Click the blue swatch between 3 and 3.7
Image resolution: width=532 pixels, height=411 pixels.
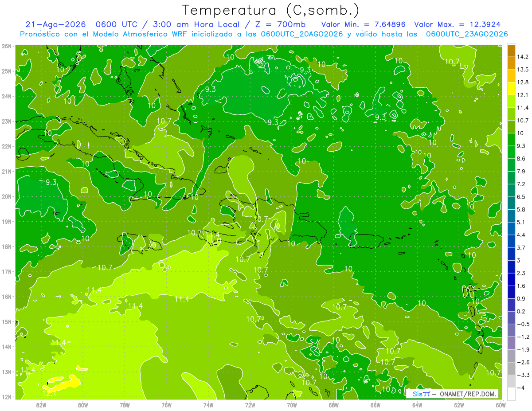pyautogui.click(x=511, y=254)
